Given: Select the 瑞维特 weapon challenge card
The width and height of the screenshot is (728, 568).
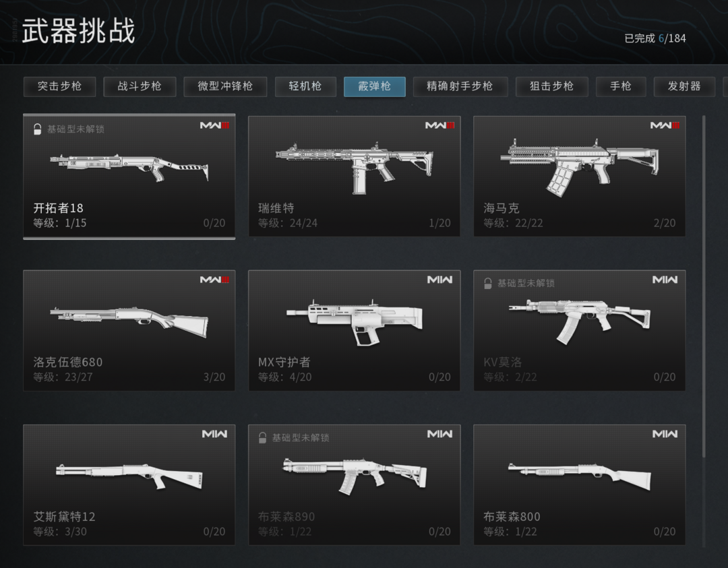Looking at the screenshot, I should (355, 177).
